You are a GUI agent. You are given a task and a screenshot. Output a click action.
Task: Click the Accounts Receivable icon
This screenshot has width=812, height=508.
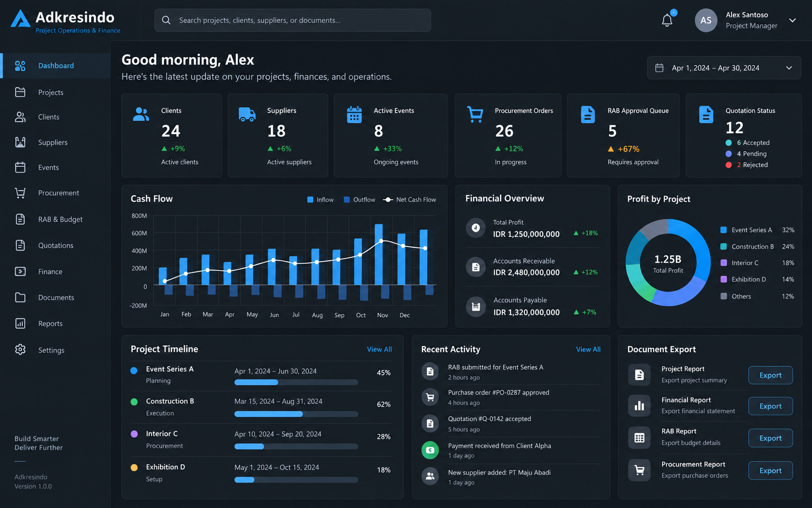[476, 267]
